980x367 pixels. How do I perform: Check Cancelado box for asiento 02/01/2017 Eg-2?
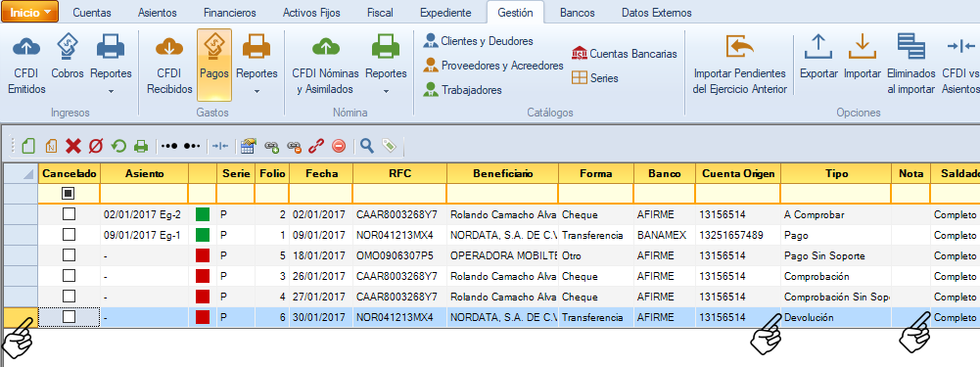click(69, 214)
